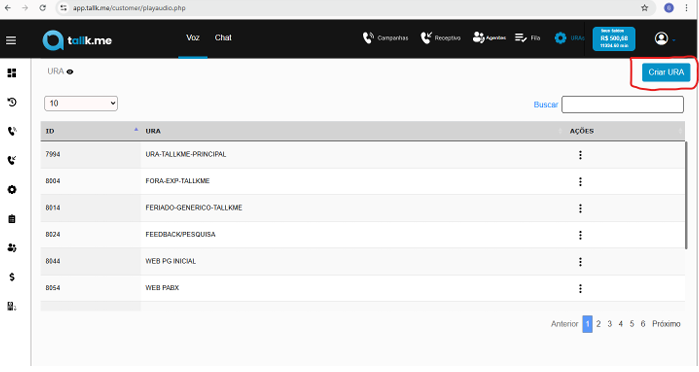Select the WEB PG INICIAL row name

click(x=170, y=261)
